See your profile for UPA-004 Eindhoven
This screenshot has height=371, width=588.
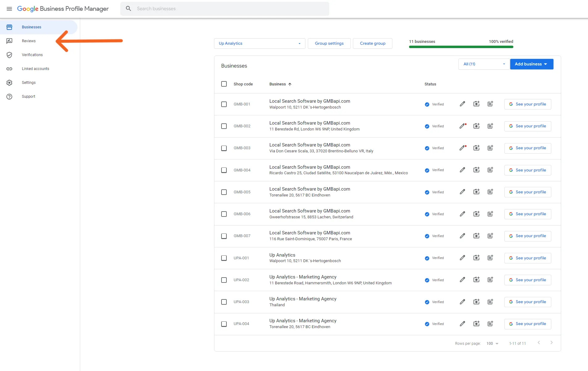(x=528, y=324)
